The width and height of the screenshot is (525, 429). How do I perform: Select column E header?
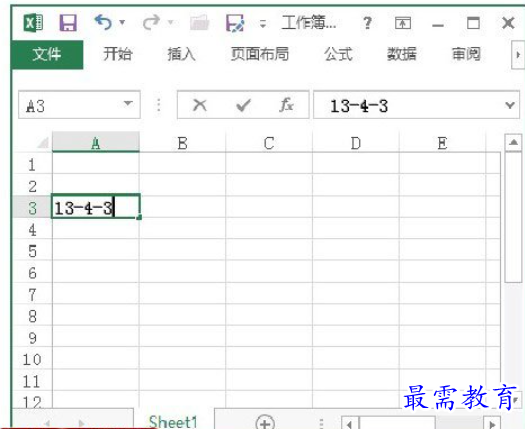coord(442,143)
